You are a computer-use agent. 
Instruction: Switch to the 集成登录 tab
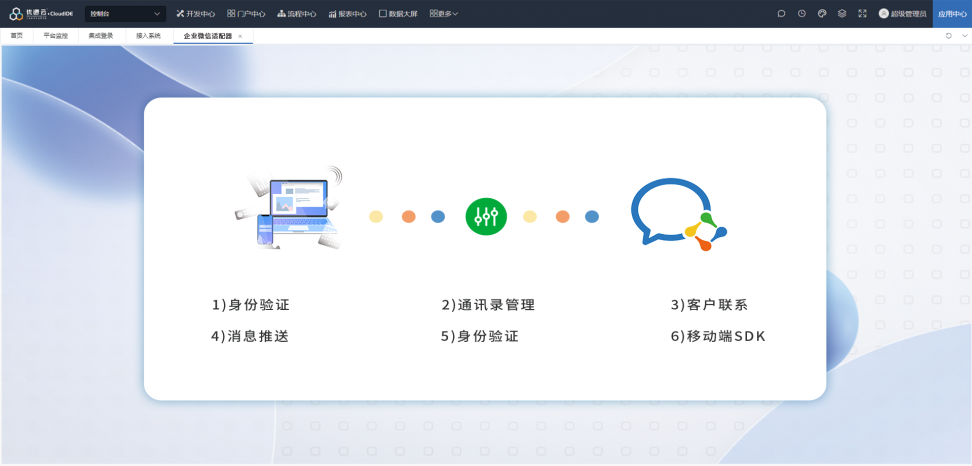101,36
